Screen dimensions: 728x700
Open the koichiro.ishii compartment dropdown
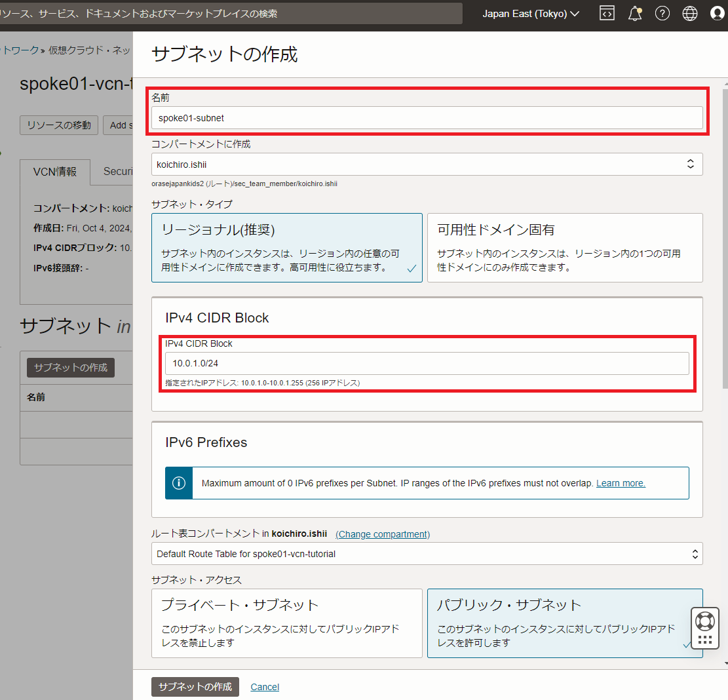click(427, 164)
